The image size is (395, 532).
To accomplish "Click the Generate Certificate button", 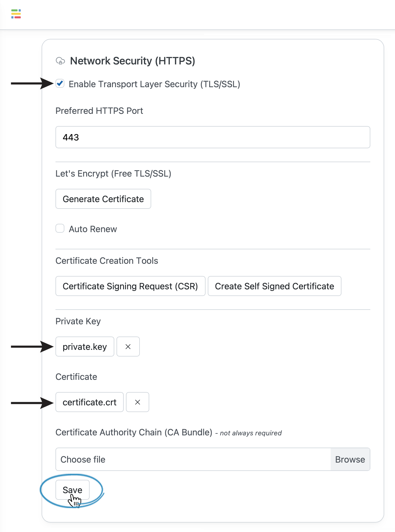I will [x=103, y=199].
